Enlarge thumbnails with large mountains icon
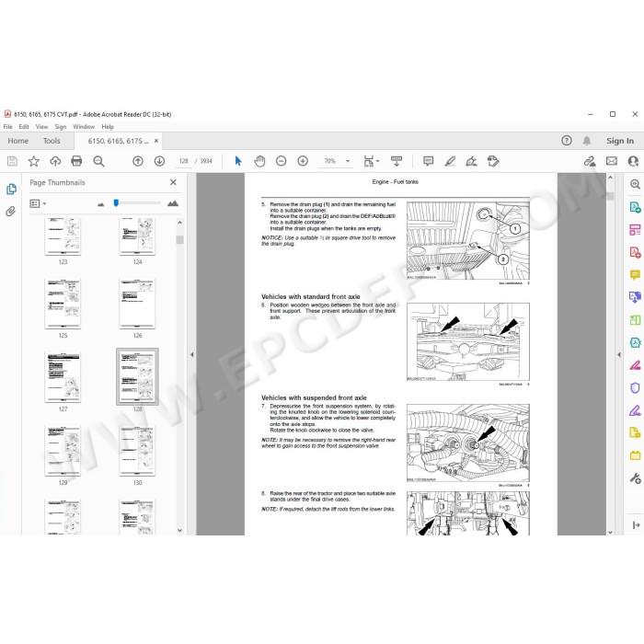This screenshot has height=644, width=644. point(173,203)
